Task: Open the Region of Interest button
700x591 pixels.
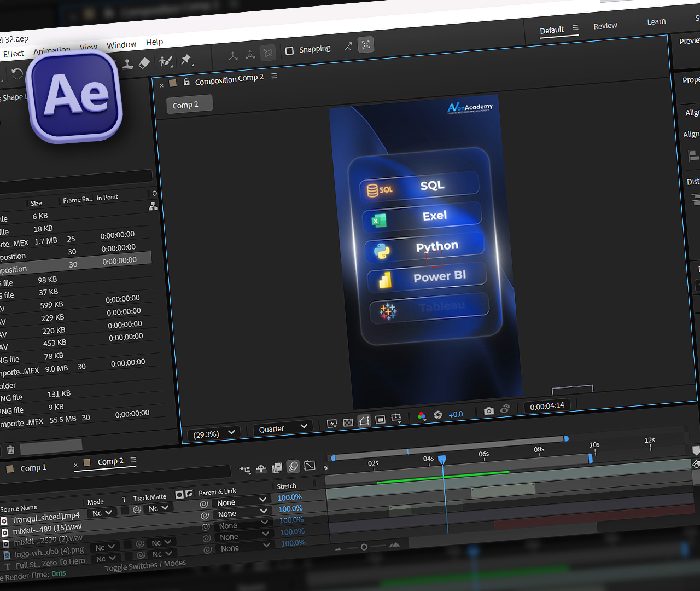Action: tap(380, 420)
